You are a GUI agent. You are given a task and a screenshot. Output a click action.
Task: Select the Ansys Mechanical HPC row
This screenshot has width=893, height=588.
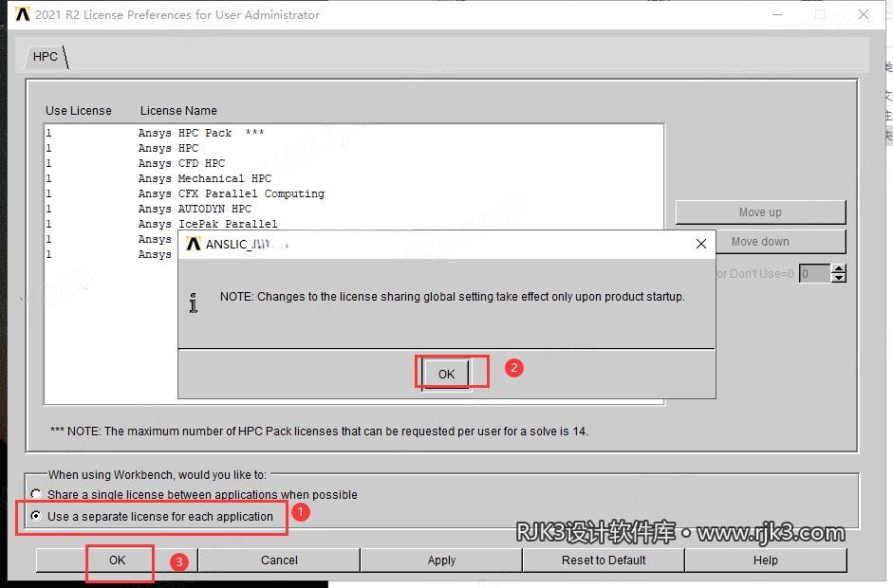(x=354, y=178)
